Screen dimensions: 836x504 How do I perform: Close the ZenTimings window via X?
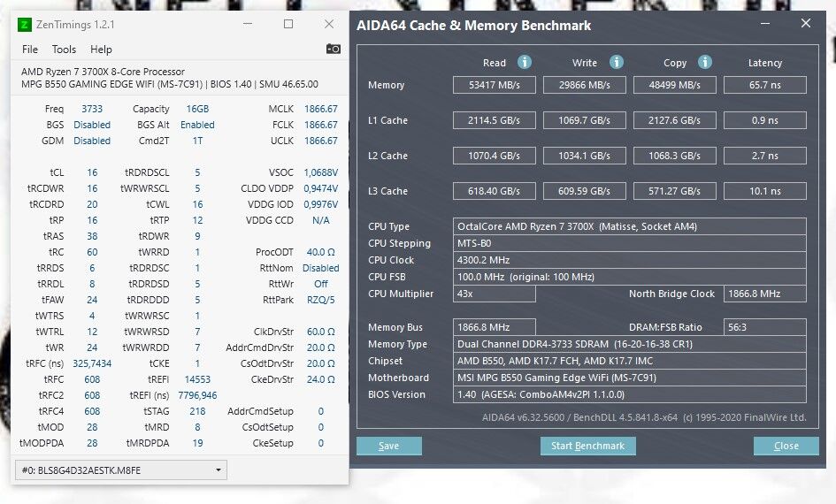point(329,24)
